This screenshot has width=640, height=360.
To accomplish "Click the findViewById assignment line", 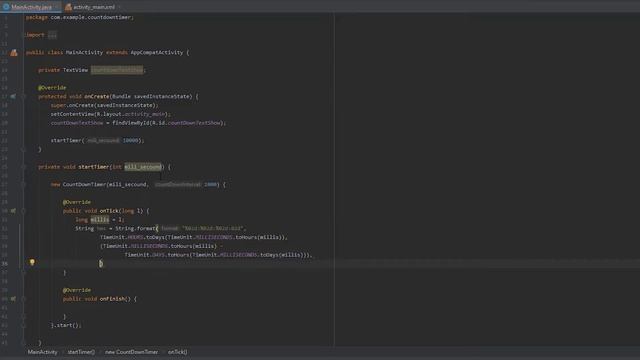I will pos(138,123).
